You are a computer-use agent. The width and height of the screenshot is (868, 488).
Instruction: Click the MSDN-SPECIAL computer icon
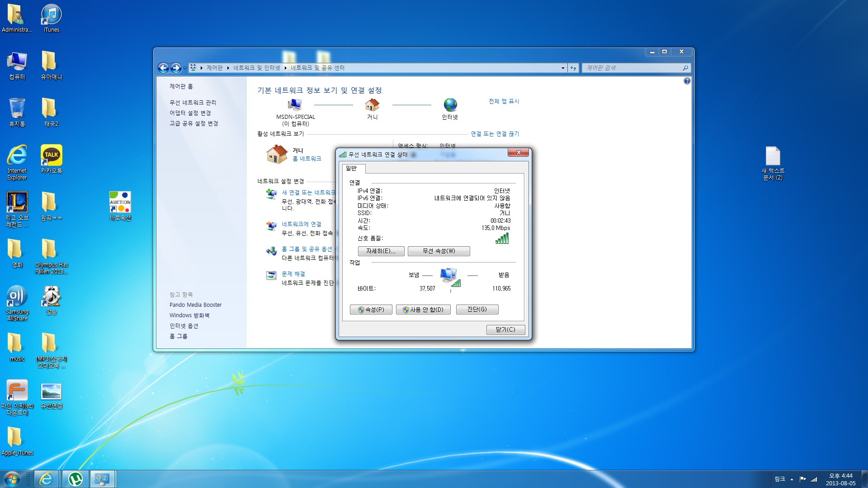tap(295, 105)
